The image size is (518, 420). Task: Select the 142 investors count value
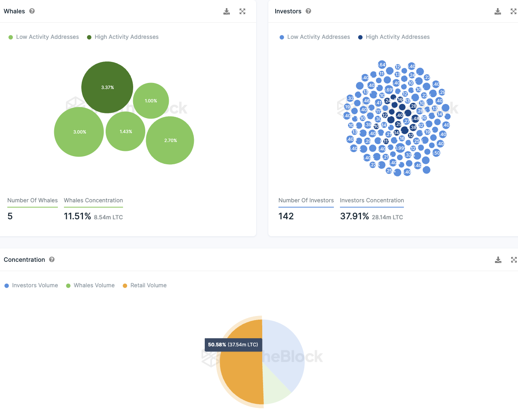[286, 216]
